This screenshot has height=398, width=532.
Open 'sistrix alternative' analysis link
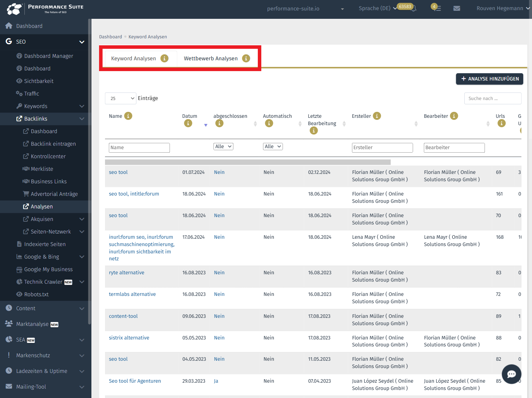click(x=129, y=338)
